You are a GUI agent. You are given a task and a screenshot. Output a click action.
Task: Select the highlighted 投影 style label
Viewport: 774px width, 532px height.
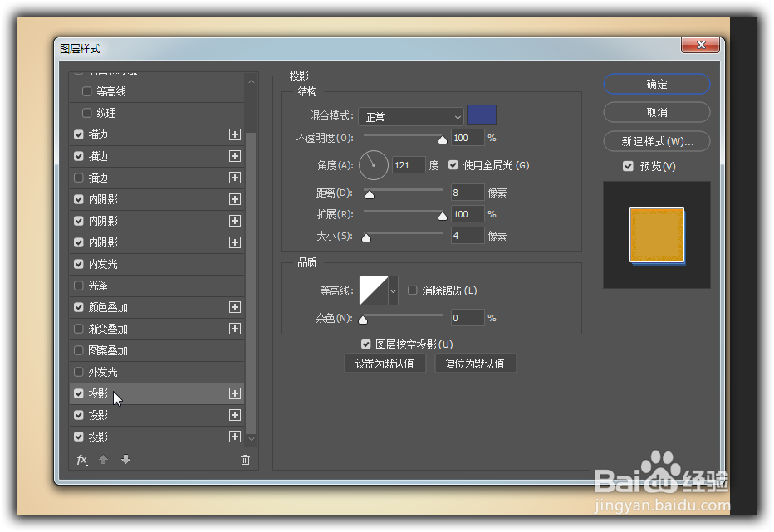tap(98, 393)
